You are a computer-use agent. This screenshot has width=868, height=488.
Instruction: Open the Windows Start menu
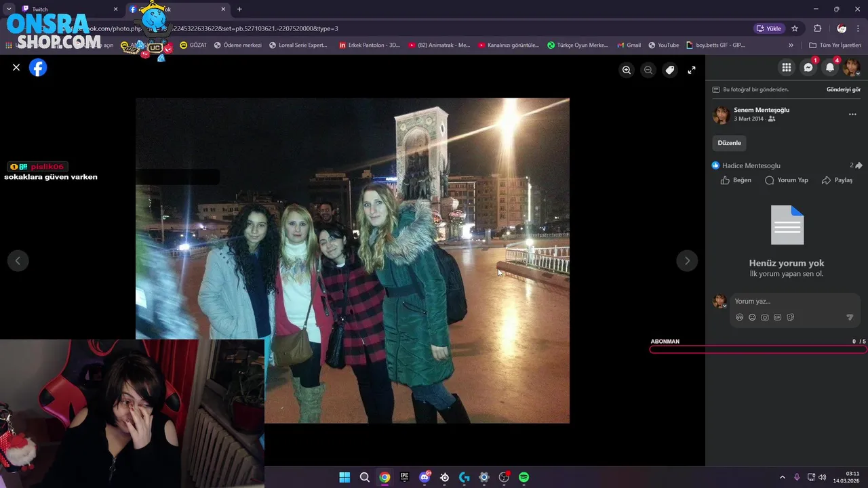pos(344,477)
